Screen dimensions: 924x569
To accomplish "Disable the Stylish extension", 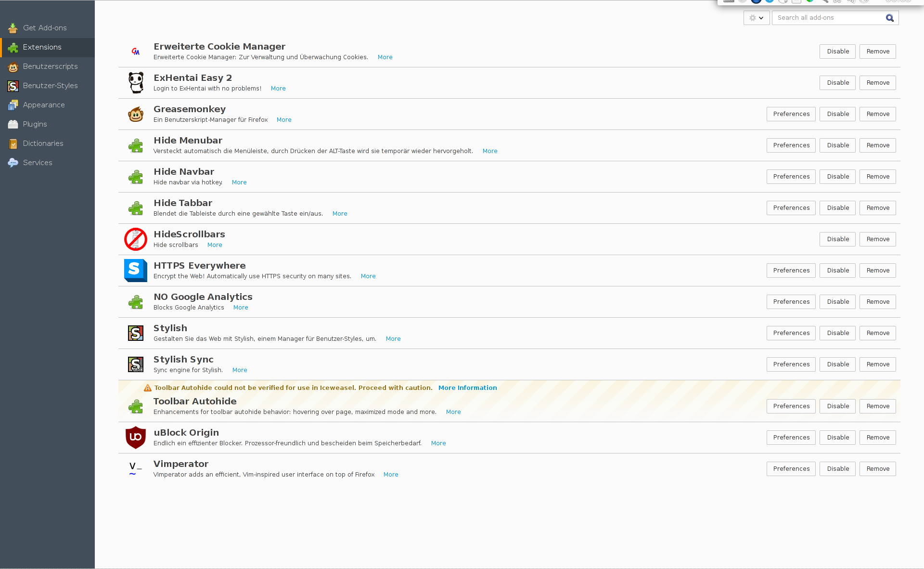I will click(x=837, y=333).
